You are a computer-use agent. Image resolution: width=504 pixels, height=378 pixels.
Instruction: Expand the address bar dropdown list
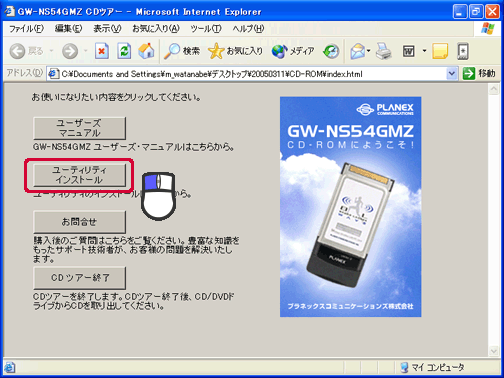pos(451,74)
